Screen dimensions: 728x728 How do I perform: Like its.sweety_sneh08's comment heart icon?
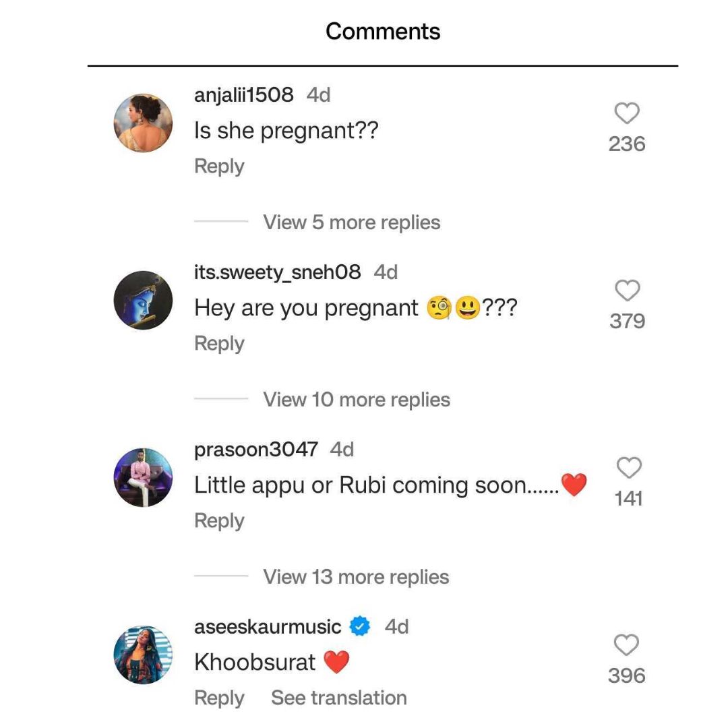pyautogui.click(x=628, y=291)
